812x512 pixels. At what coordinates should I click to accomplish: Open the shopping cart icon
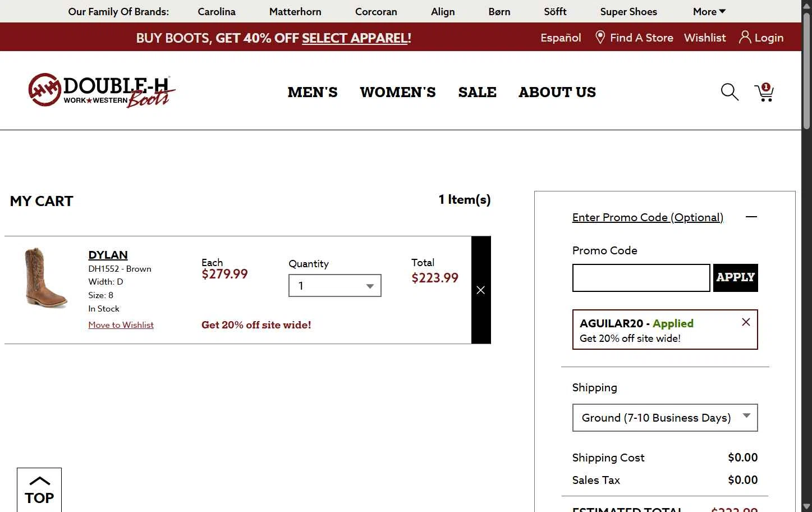pyautogui.click(x=764, y=92)
